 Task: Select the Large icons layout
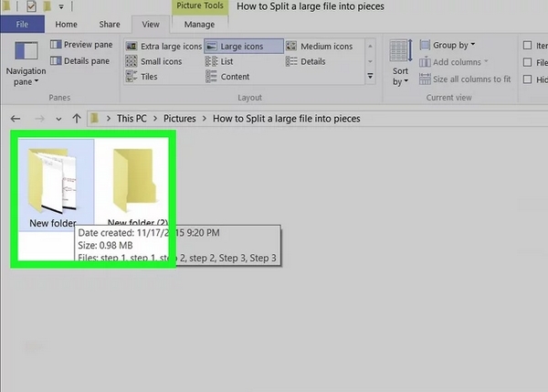pos(237,47)
